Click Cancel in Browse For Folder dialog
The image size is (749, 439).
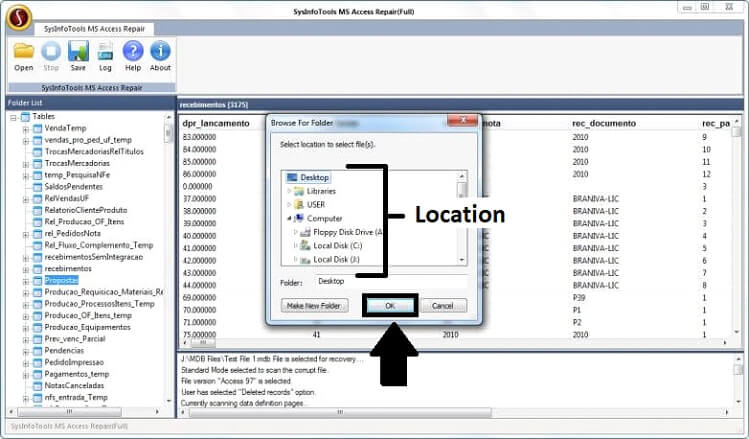442,305
